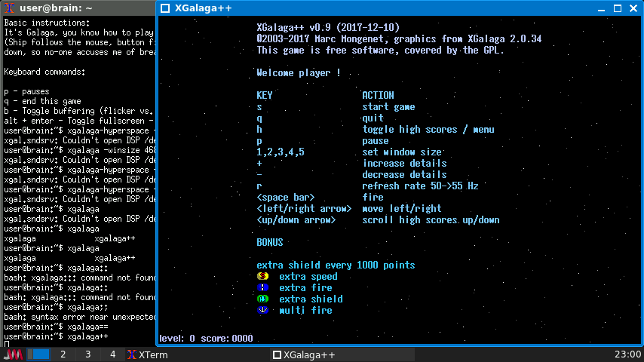
Task: Click the extra fire bonus icon
Action: coord(262,287)
